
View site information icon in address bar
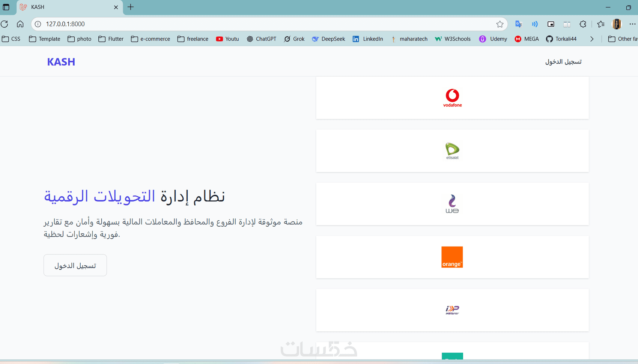tap(38, 24)
